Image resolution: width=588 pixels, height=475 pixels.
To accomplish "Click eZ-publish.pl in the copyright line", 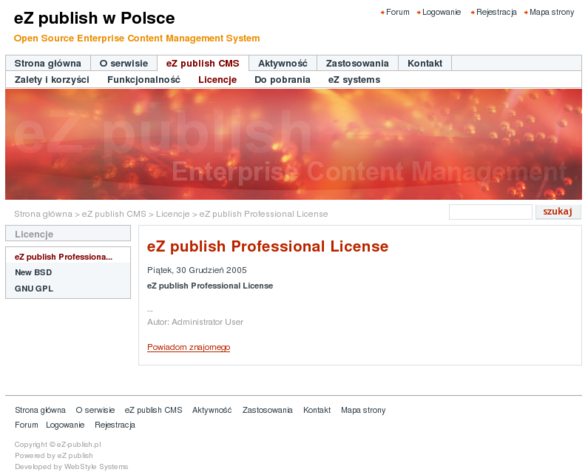I will [x=79, y=445].
